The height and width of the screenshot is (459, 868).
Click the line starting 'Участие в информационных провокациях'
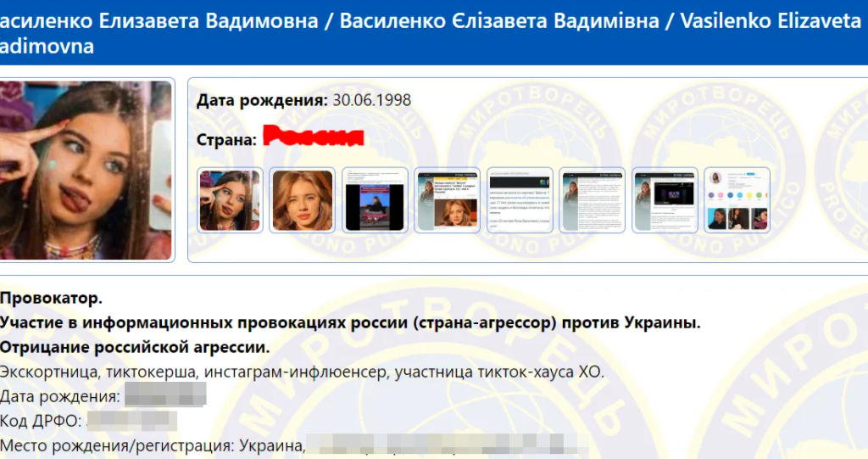coord(350,322)
